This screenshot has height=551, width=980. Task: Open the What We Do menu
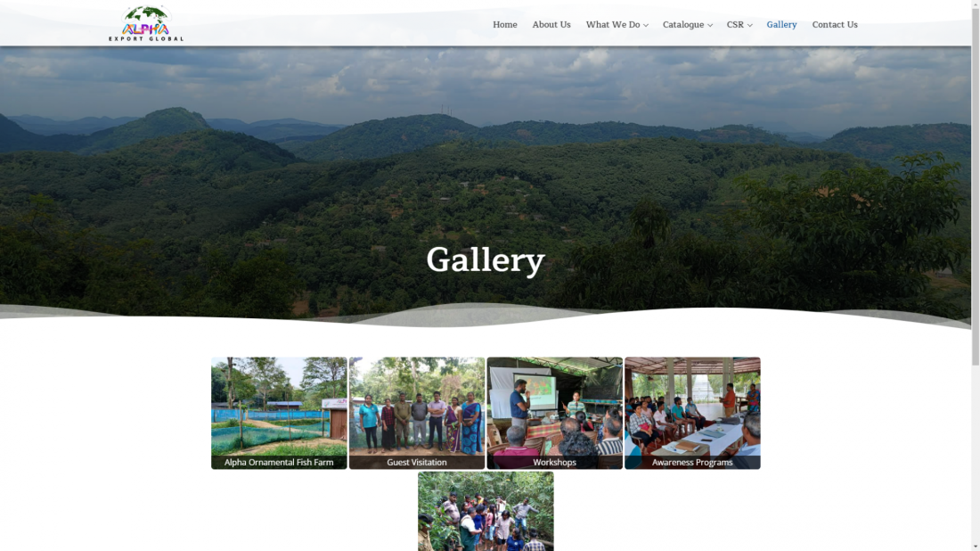tap(613, 25)
